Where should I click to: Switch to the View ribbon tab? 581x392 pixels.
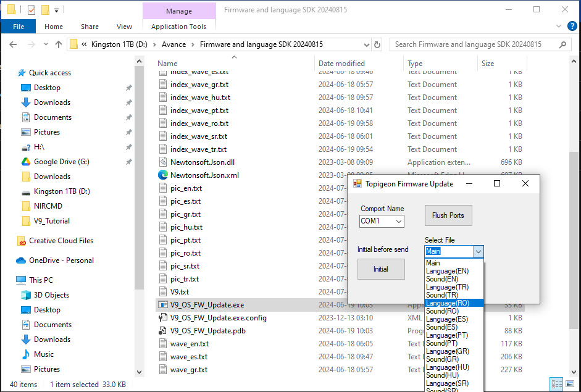click(124, 27)
